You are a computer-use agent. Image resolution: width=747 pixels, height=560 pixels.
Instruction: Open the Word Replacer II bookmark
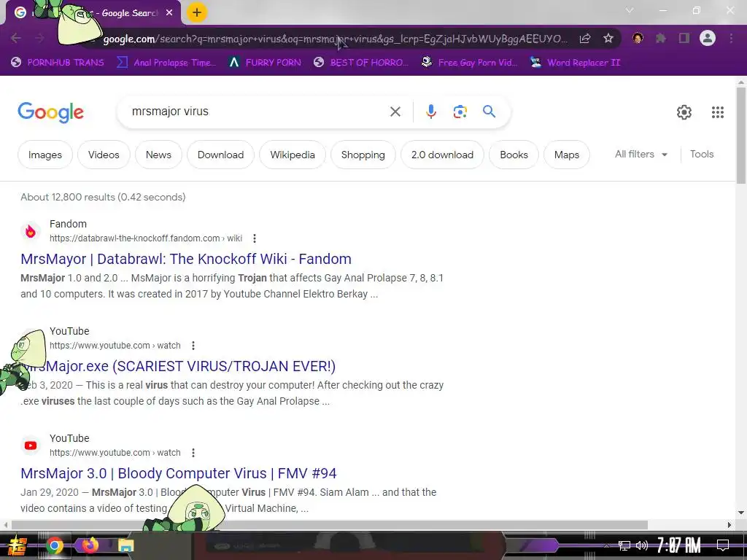[576, 63]
